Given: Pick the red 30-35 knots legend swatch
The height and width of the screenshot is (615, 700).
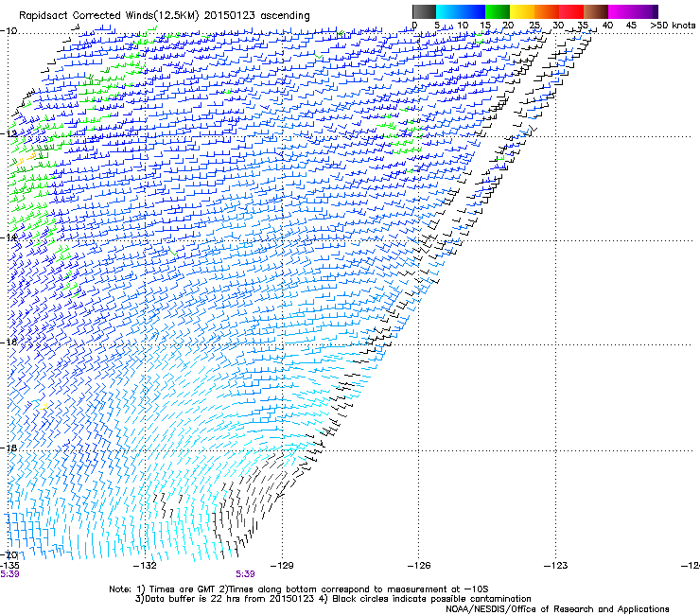Looking at the screenshot, I should pyautogui.click(x=571, y=11).
